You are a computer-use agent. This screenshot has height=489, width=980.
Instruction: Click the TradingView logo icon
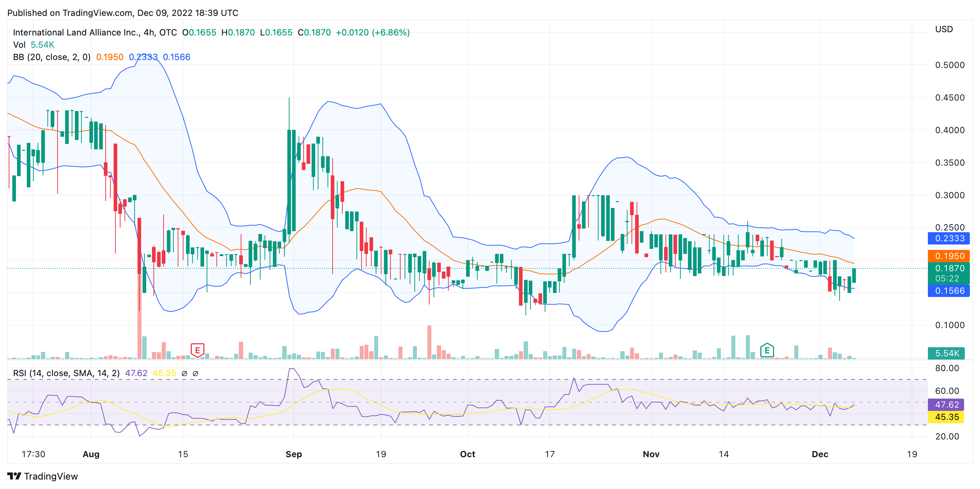click(x=14, y=476)
